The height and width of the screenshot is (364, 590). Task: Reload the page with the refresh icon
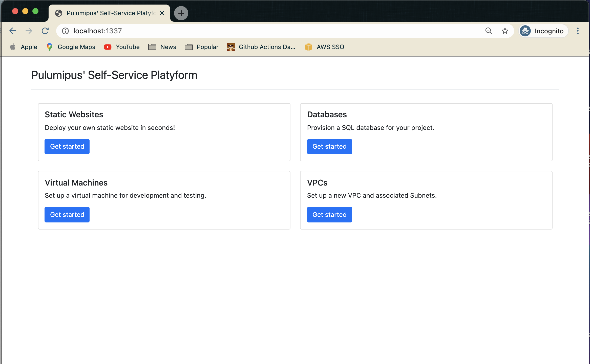tap(45, 31)
